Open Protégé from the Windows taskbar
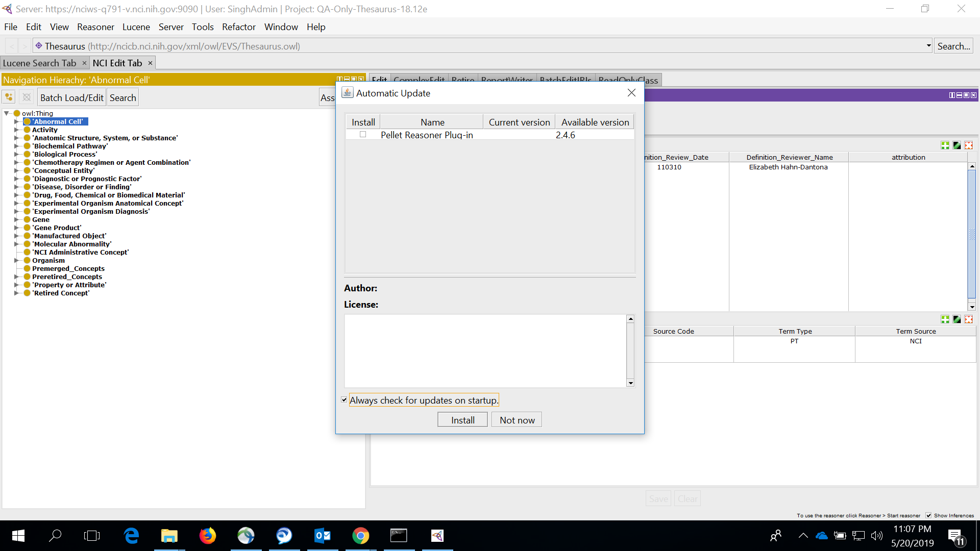The height and width of the screenshot is (551, 980). click(437, 536)
